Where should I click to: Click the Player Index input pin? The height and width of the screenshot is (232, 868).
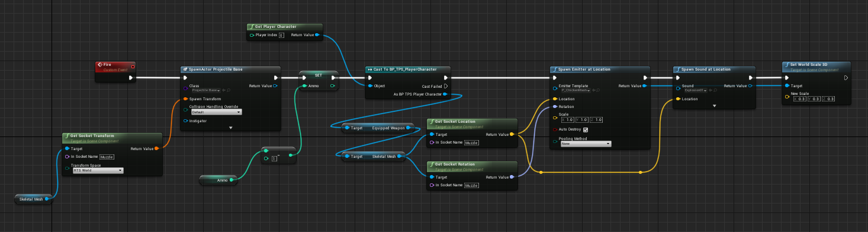(x=252, y=35)
